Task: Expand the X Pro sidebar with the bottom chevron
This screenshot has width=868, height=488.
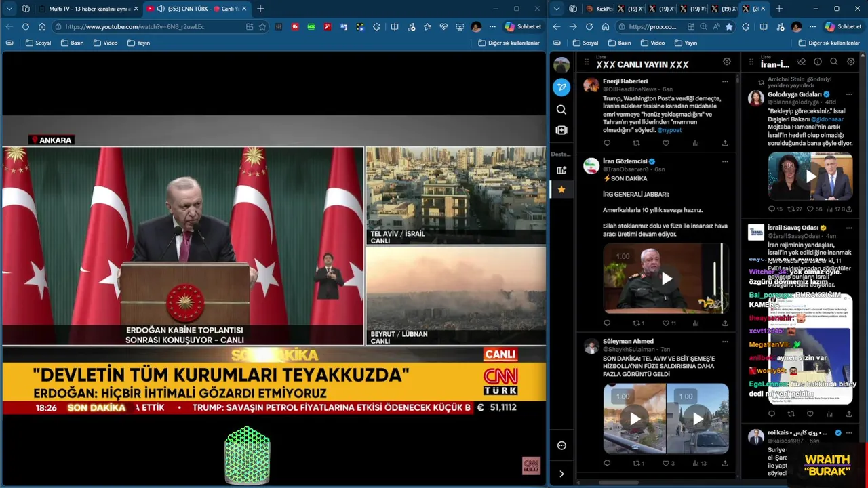Action: coord(561,474)
